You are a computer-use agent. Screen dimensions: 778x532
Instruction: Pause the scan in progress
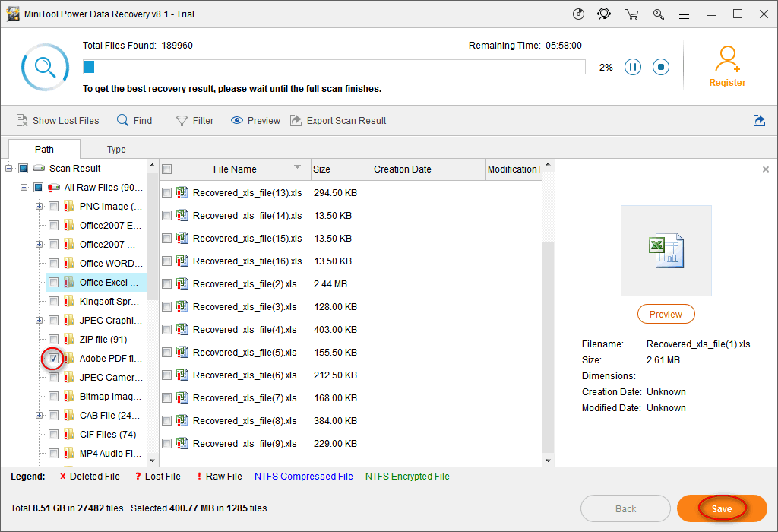coord(632,67)
